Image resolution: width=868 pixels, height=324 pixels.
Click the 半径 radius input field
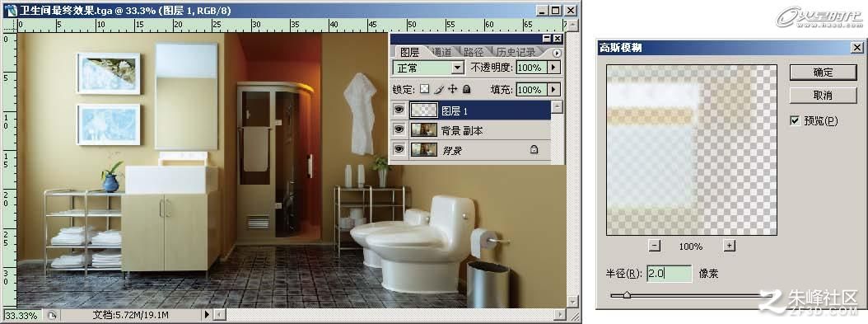click(x=669, y=273)
